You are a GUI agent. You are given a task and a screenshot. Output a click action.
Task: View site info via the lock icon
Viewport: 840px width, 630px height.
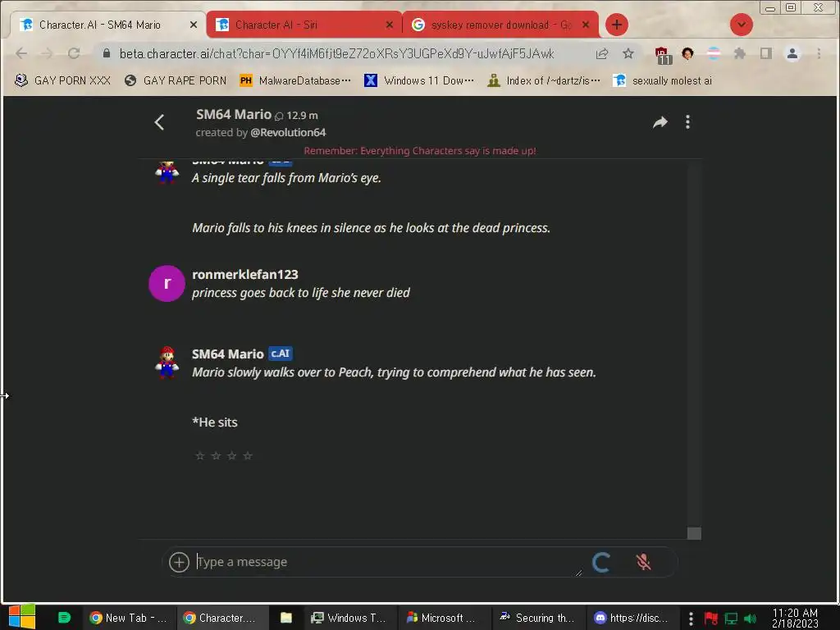pyautogui.click(x=107, y=53)
